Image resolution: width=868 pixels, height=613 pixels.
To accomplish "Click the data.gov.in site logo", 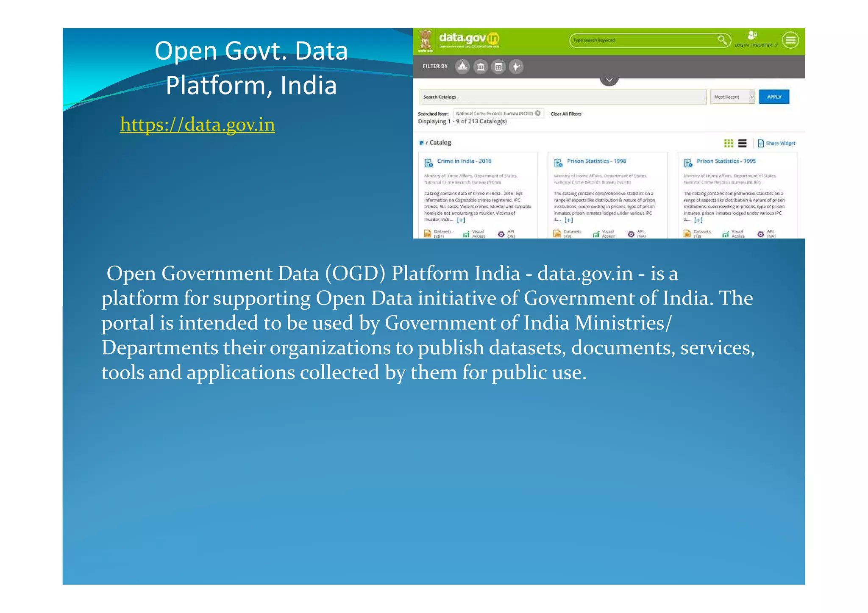I will click(x=469, y=40).
